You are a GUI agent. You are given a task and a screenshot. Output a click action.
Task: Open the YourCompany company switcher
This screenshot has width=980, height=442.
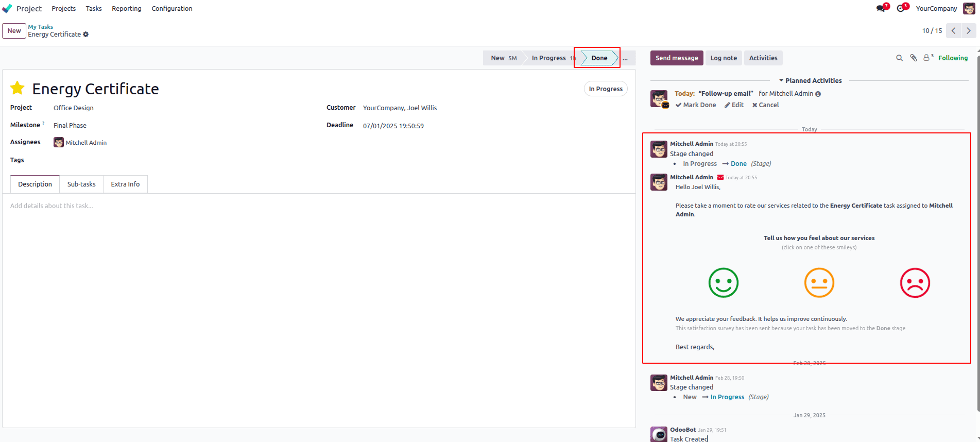[x=936, y=8]
